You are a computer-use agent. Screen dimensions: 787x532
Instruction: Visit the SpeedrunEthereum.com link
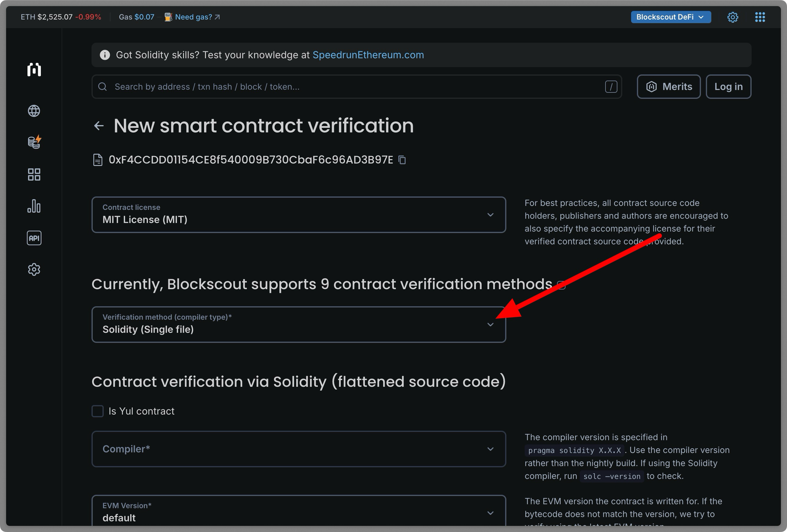[x=368, y=55]
